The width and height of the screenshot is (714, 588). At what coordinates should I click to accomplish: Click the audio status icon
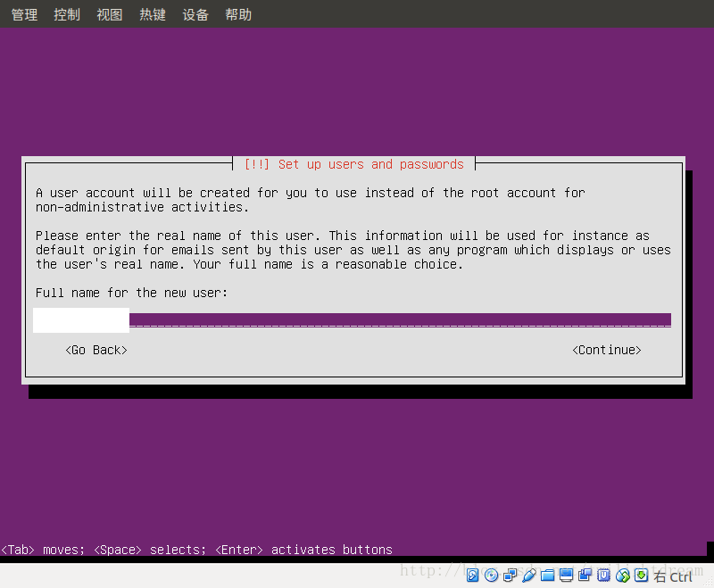tap(528, 575)
